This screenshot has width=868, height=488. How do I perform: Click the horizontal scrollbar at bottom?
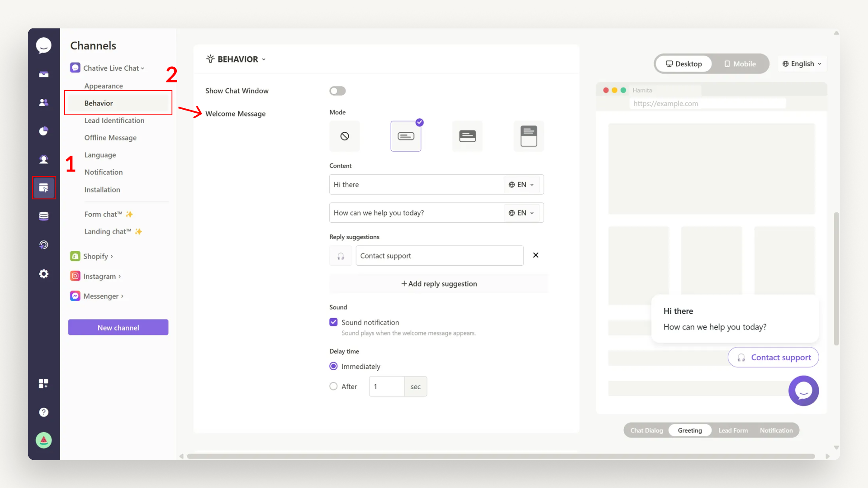(x=500, y=456)
